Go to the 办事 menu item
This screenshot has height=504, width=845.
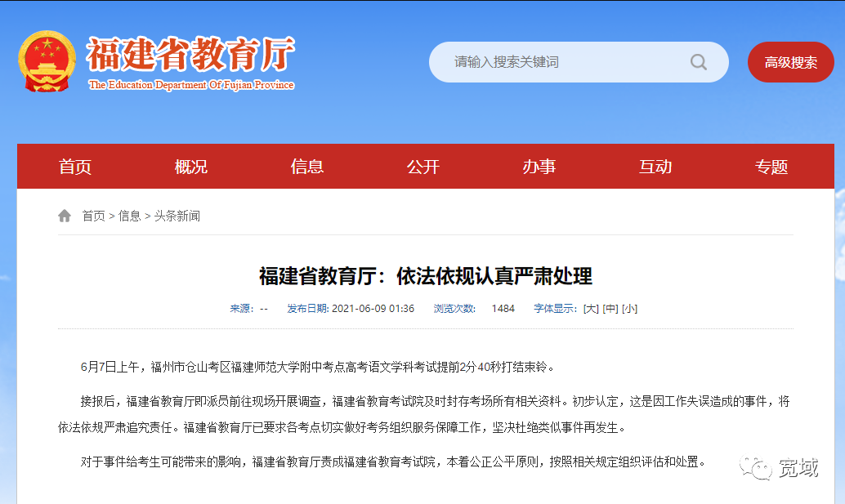click(539, 166)
